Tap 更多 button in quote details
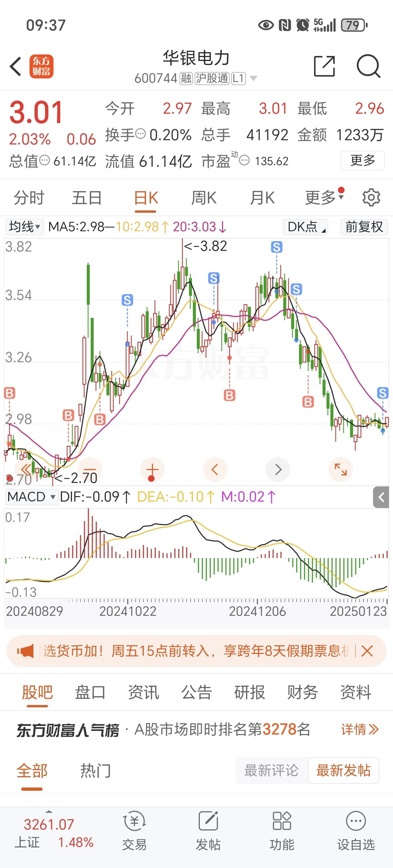The image size is (393, 868). [x=363, y=161]
